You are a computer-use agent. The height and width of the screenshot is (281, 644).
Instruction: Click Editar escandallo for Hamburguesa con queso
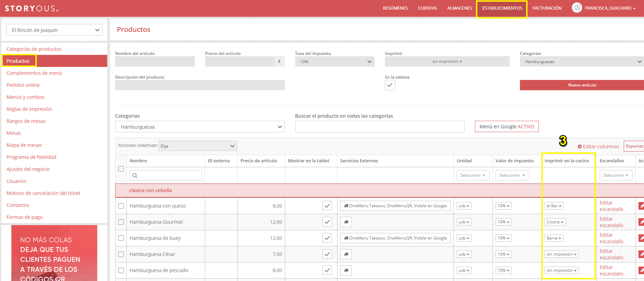[611, 206]
